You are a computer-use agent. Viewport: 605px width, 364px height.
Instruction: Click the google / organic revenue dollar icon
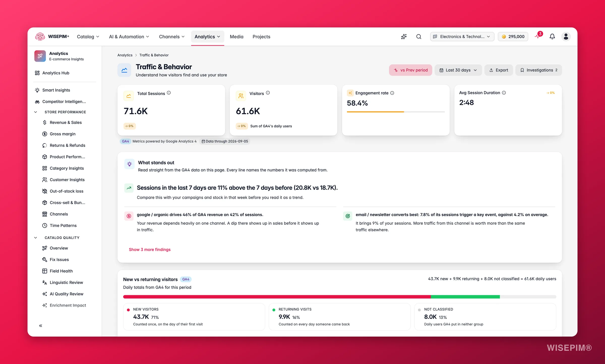(x=129, y=216)
